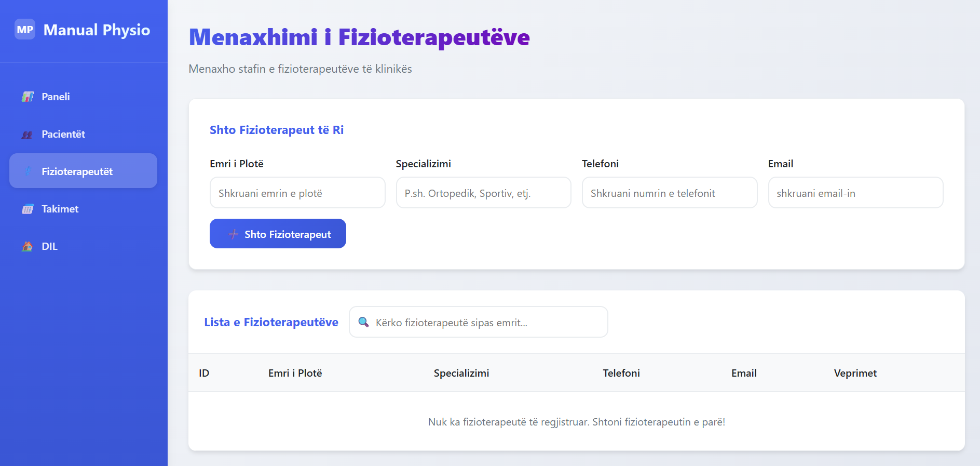Click the DIL house icon
The image size is (980, 466).
click(x=27, y=246)
